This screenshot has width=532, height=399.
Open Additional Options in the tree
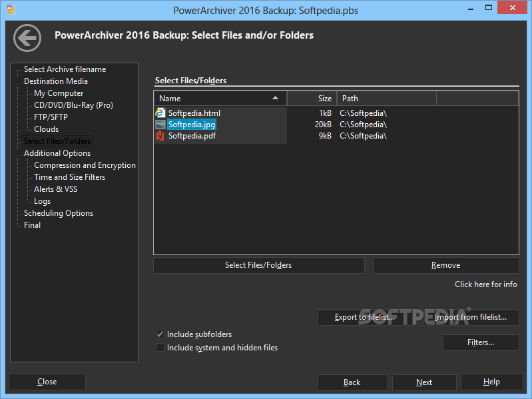pos(57,153)
